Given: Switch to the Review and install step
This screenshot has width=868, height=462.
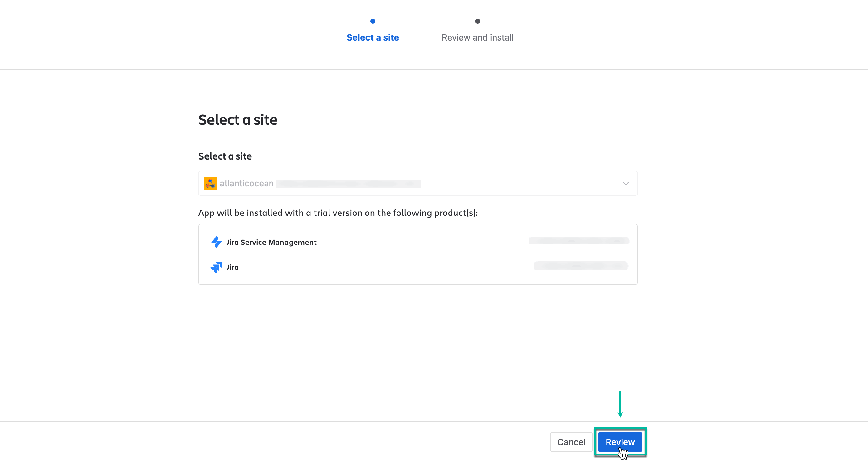Looking at the screenshot, I should click(477, 37).
